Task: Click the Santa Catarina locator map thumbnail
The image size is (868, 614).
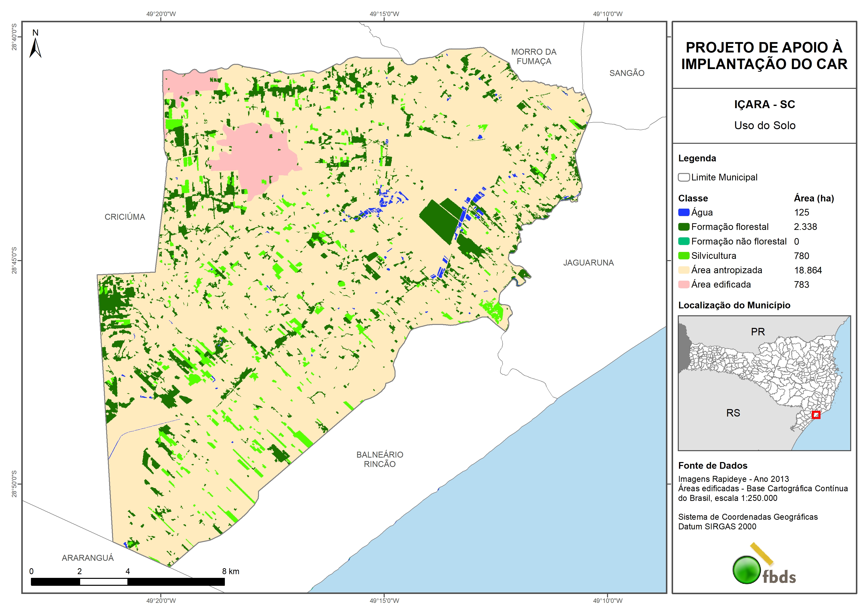Action: (x=764, y=383)
